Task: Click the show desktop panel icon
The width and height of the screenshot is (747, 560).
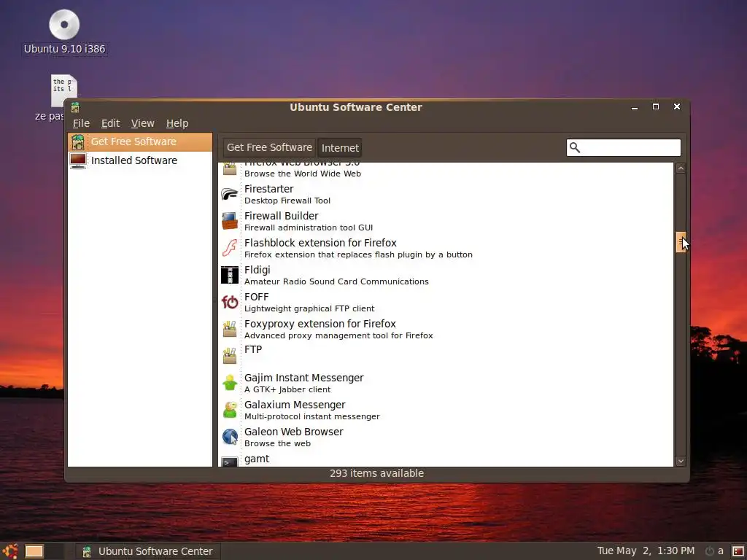Action: point(34,551)
